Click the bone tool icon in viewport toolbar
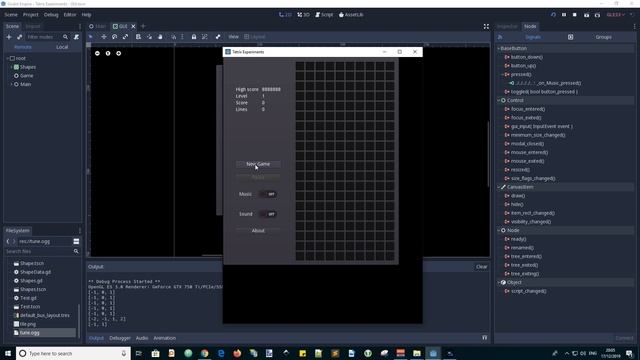 click(218, 37)
